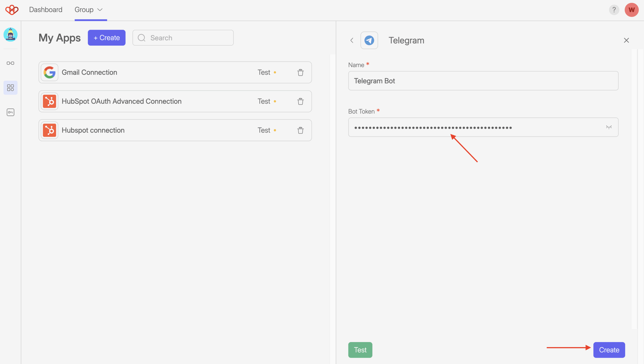Image resolution: width=644 pixels, height=364 pixels.
Task: Close the Telegram panel
Action: (x=626, y=40)
